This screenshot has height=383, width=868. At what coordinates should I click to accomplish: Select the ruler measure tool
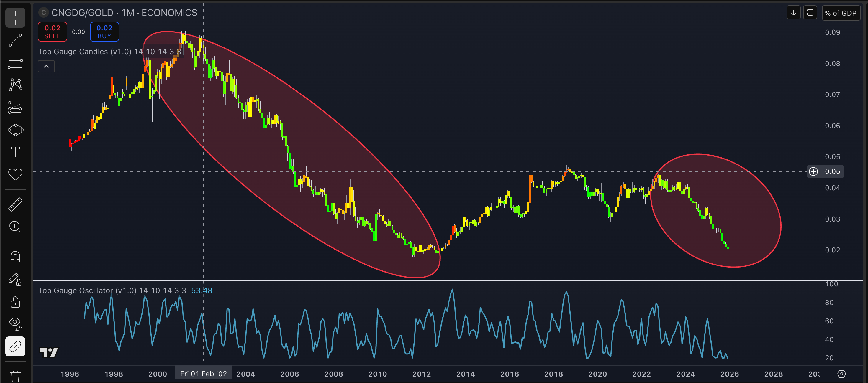(15, 204)
